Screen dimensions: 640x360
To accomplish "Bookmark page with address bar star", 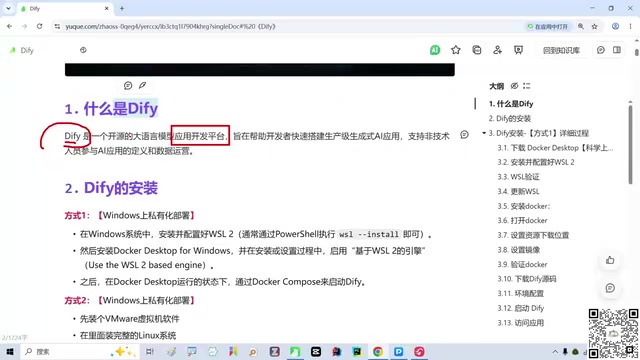I will point(595,26).
